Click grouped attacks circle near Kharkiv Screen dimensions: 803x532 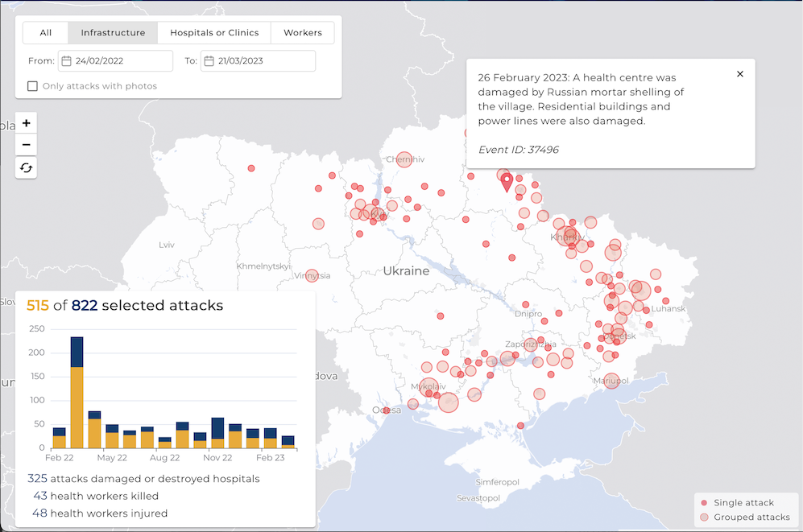(568, 237)
